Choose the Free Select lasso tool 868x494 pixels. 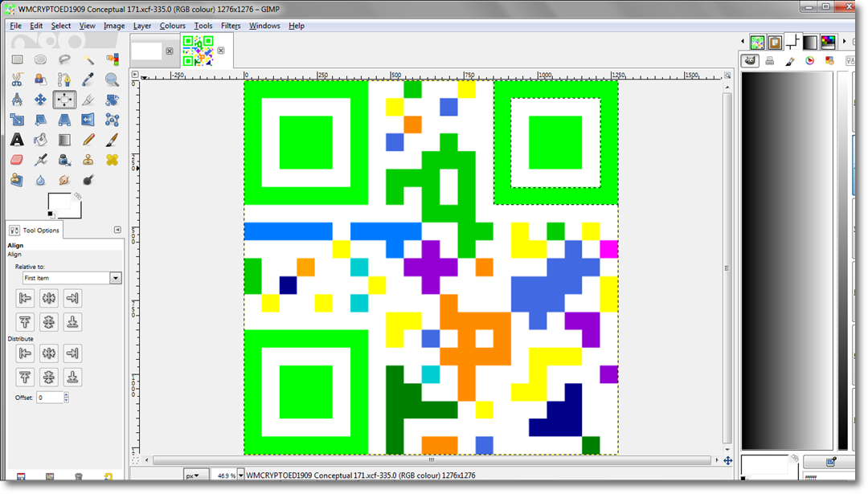pyautogui.click(x=64, y=59)
